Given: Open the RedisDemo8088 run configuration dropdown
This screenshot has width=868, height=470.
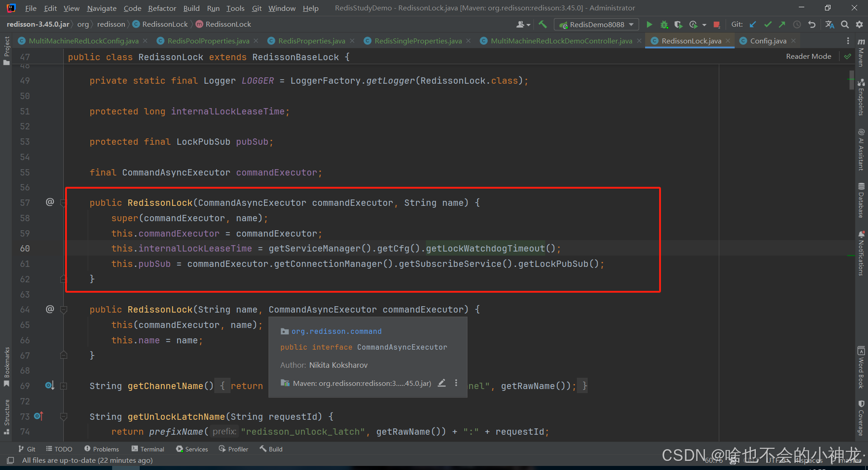Looking at the screenshot, I should click(x=596, y=24).
